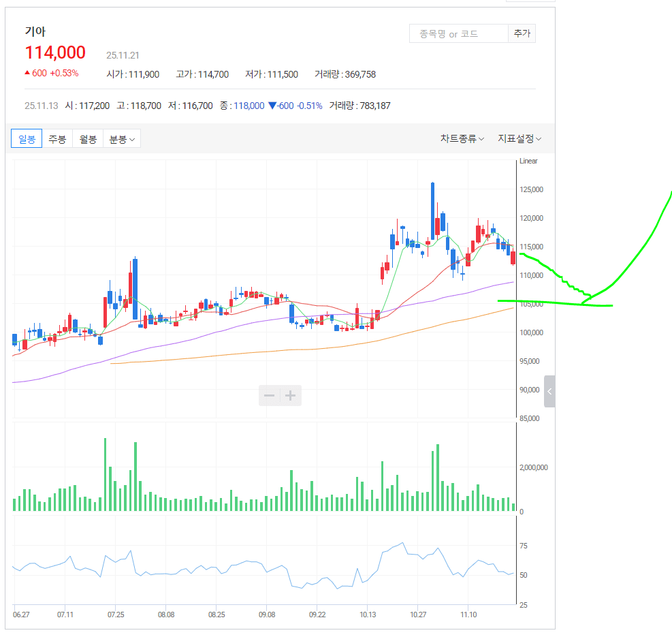Select the 일봉 daily chart tab
The width and height of the screenshot is (672, 637).
27,138
